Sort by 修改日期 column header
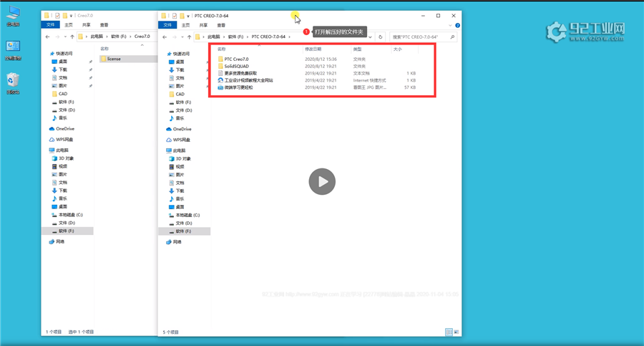644x346 pixels. [313, 49]
